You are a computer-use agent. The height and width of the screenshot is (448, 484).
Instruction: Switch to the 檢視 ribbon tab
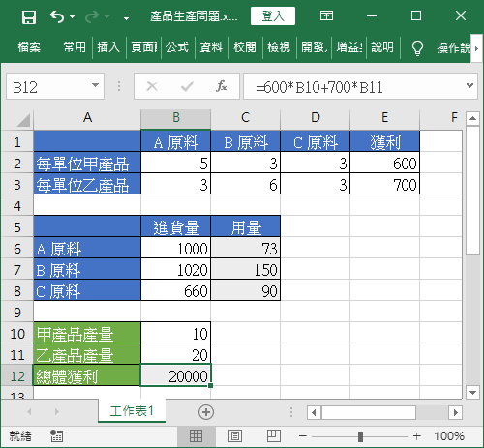(x=279, y=47)
